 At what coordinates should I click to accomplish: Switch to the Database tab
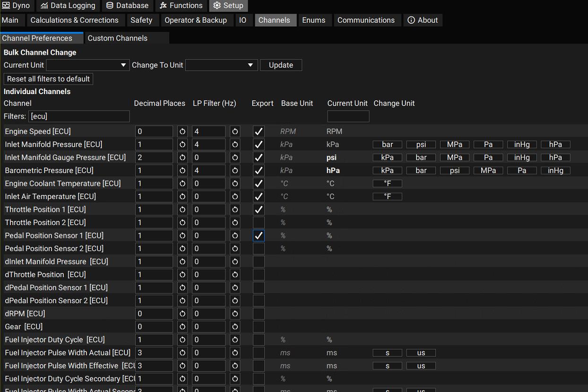pos(127,6)
